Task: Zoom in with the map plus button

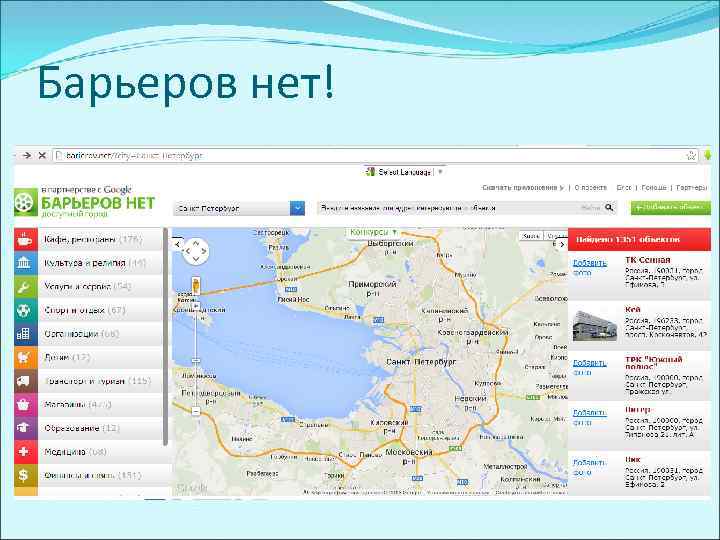Action: [196, 305]
